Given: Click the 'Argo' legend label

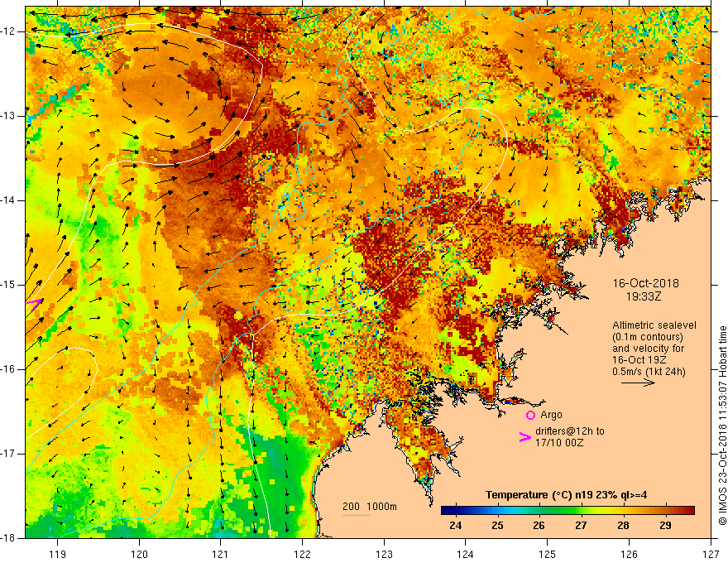Looking at the screenshot, I should [551, 415].
